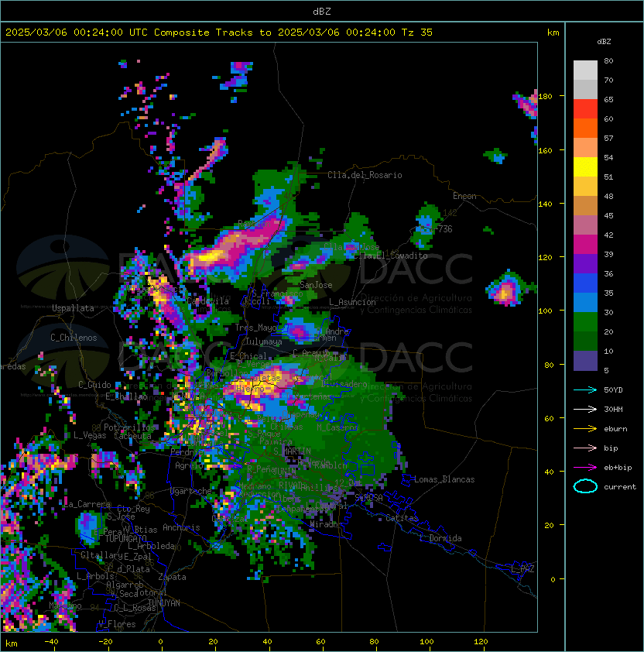Click the 'TUPUNGATO' map label
Viewport: 644px width, 652px height.
click(126, 538)
